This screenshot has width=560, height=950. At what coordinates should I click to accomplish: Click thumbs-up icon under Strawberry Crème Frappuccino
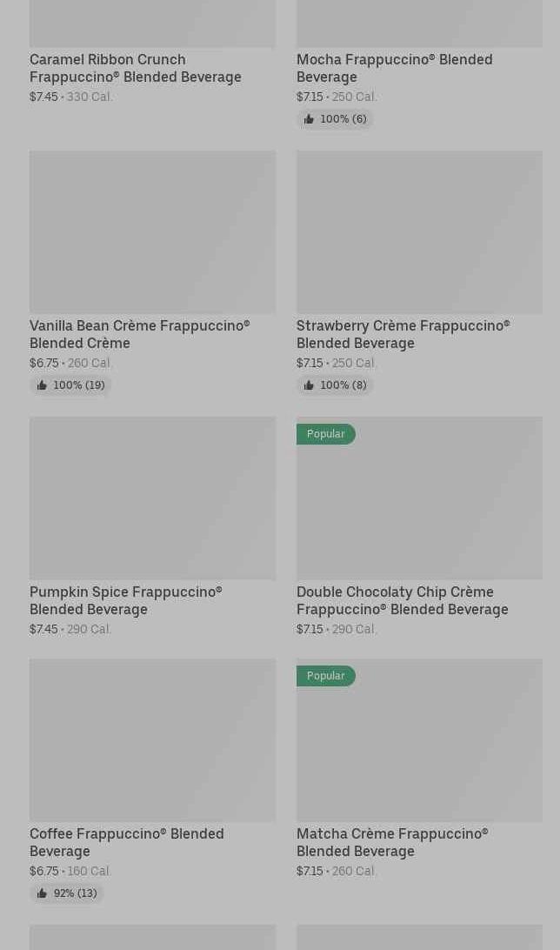pyautogui.click(x=309, y=385)
